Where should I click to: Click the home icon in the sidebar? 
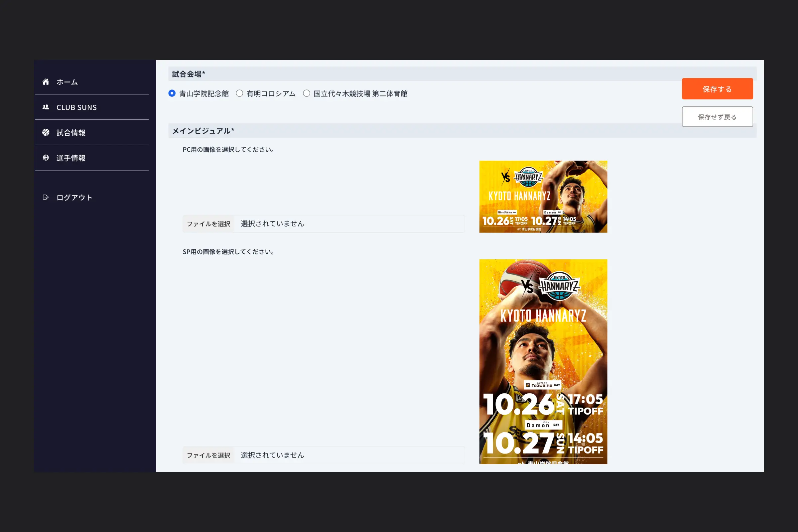[x=46, y=81]
